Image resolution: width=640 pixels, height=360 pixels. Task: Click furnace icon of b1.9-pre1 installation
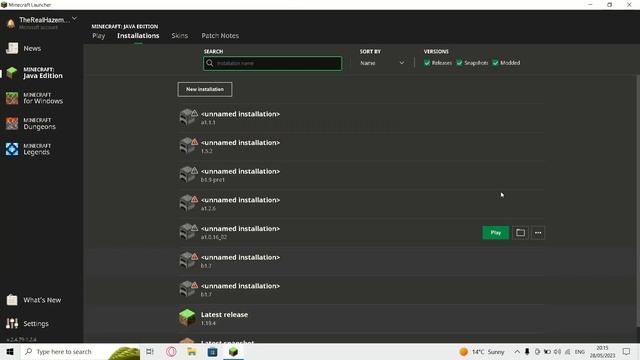click(x=187, y=174)
